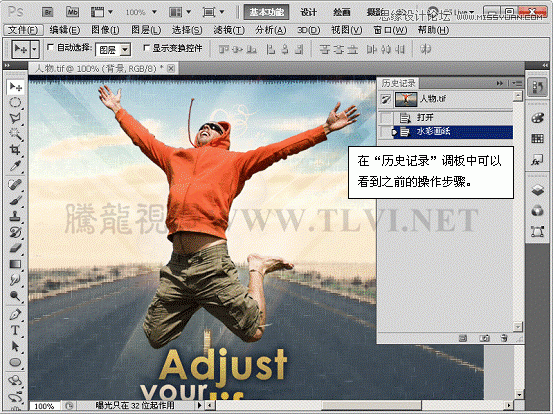Select the Elliptical Marquee tool
Image resolution: width=553 pixels, height=414 pixels.
coord(16,103)
